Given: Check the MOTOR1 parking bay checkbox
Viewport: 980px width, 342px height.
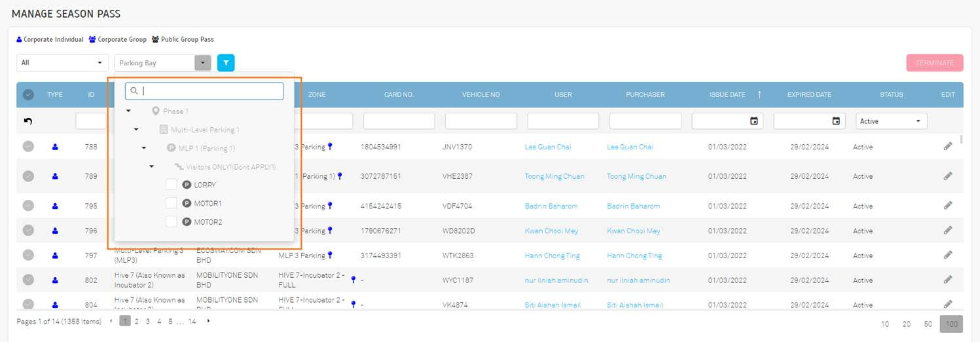Looking at the screenshot, I should tap(171, 203).
